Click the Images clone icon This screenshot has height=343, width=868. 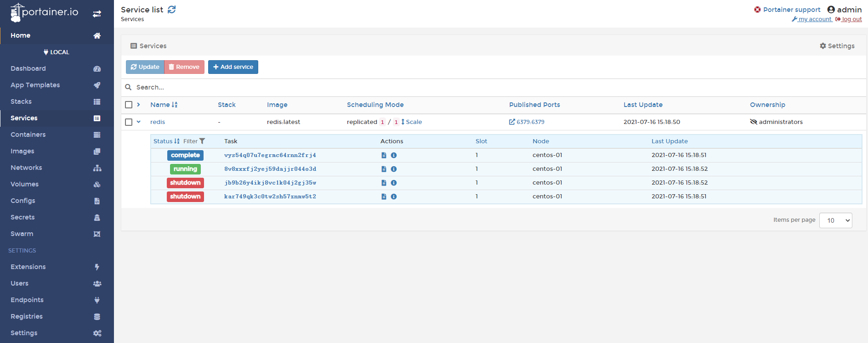(97, 151)
